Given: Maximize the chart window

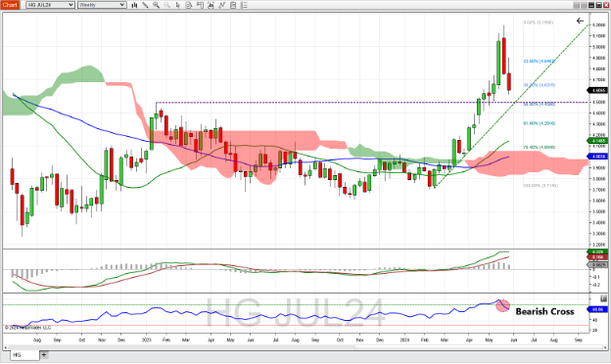Looking at the screenshot, I should click(x=599, y=5).
